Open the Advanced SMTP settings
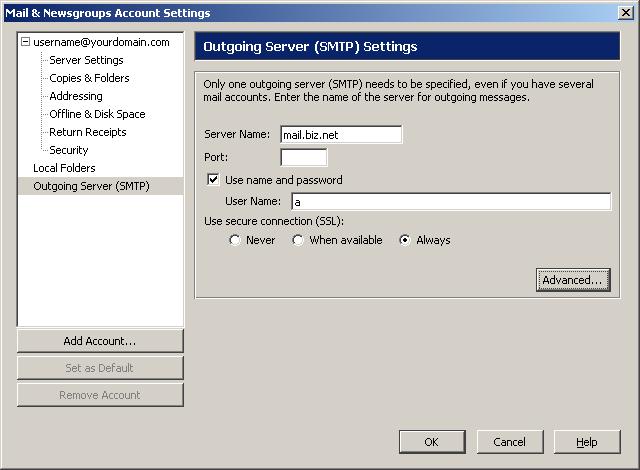The height and width of the screenshot is (470, 640). tap(573, 280)
